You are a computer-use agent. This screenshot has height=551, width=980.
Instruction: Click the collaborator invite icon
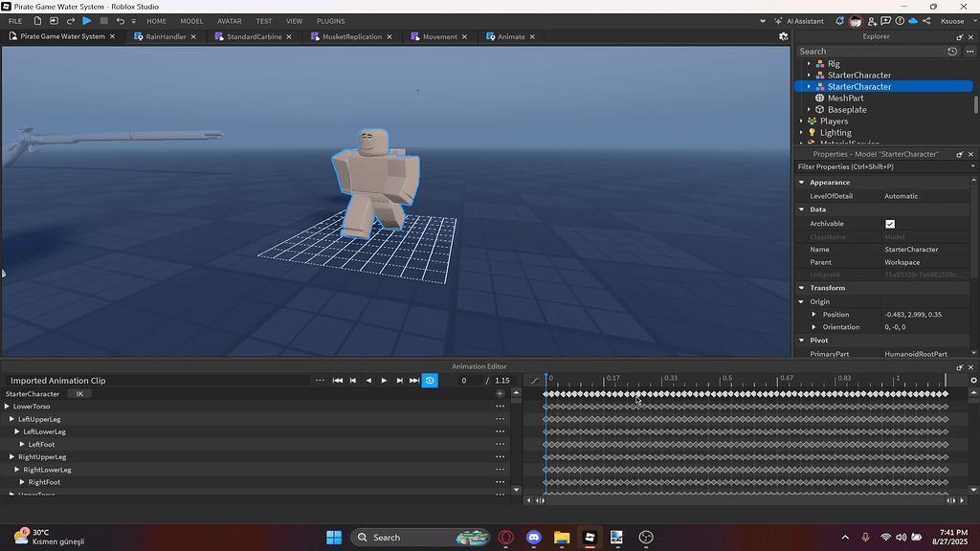tap(873, 21)
